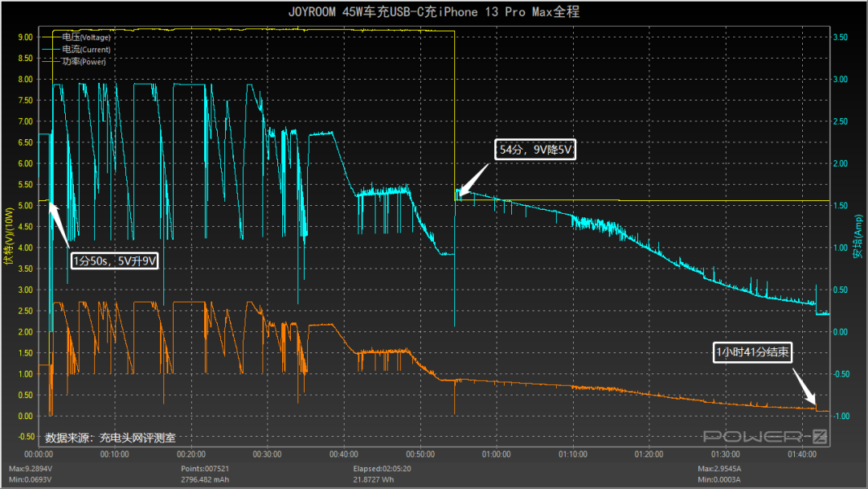Click the 7.50 voltage axis tick
Image resolution: width=868 pixels, height=489 pixels.
pos(26,101)
